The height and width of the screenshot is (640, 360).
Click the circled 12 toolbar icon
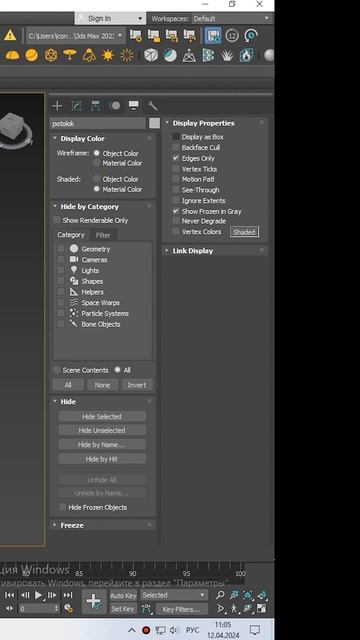(x=232, y=36)
